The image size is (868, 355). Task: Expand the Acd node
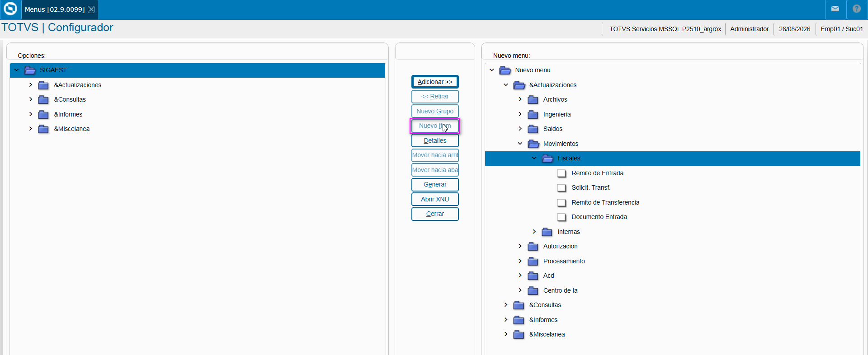point(520,276)
